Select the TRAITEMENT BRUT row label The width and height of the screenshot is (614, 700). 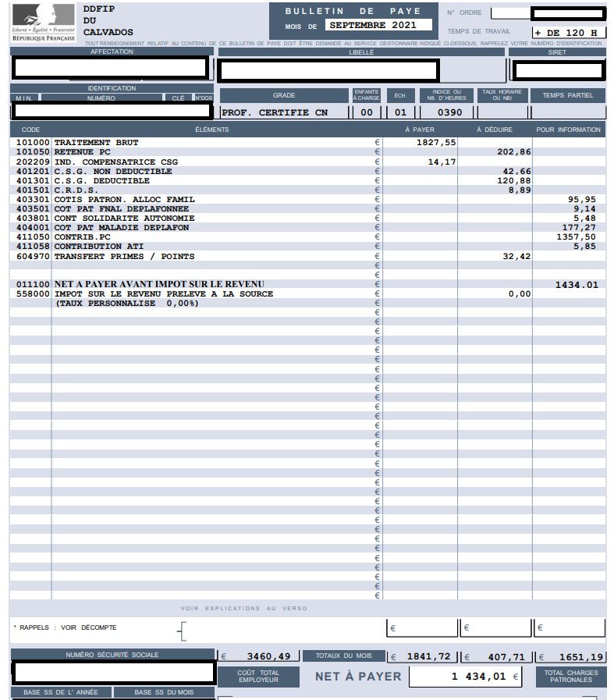pyautogui.click(x=97, y=142)
